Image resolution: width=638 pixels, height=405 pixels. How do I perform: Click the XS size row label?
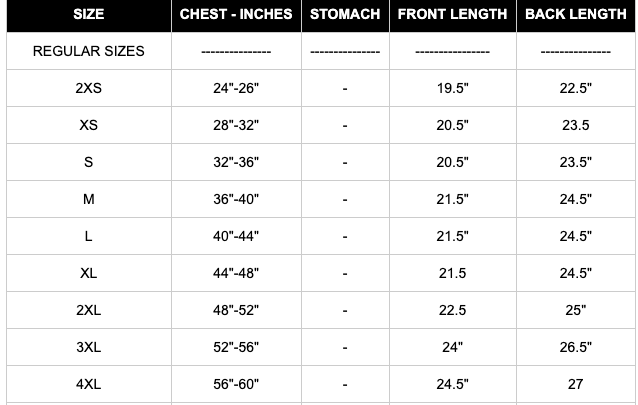pyautogui.click(x=88, y=125)
